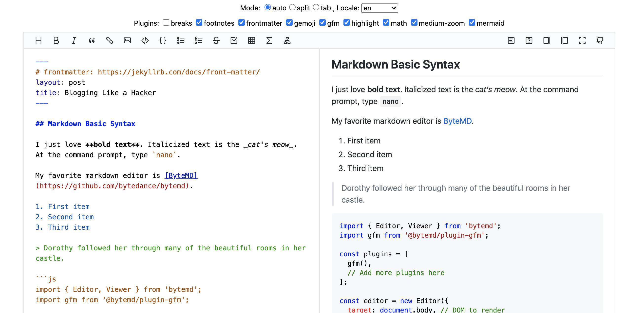Click the 'layout: post' line in the editor

tap(60, 82)
